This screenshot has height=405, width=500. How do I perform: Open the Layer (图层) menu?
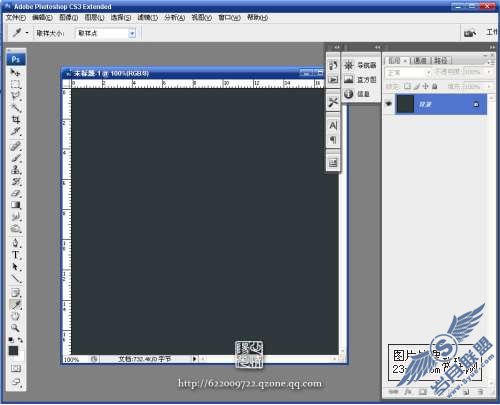94,17
